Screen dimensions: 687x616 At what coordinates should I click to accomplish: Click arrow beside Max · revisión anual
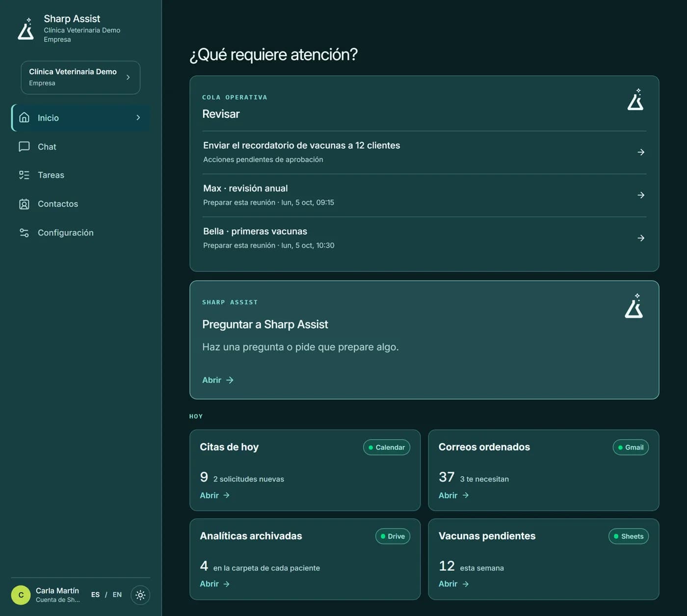pos(641,195)
